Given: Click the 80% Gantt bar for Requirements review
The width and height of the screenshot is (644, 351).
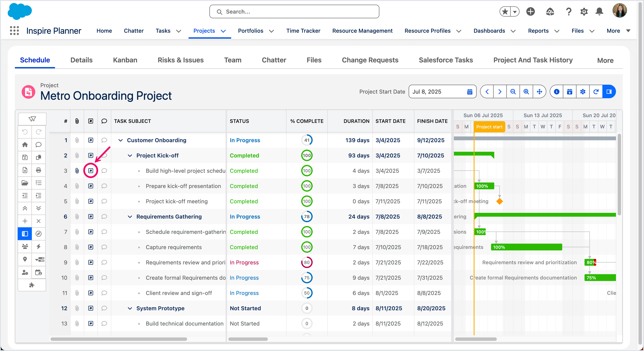Looking at the screenshot, I should (590, 262).
